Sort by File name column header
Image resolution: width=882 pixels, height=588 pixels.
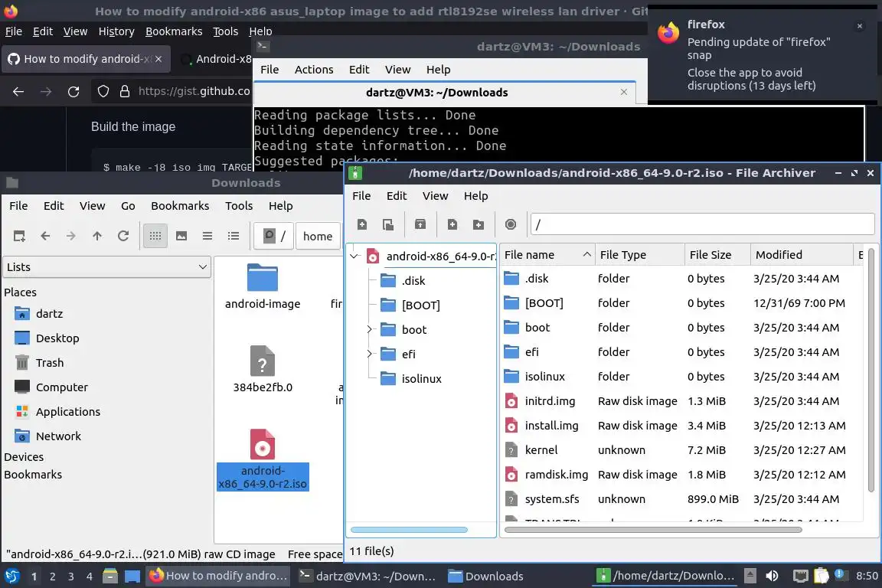tap(547, 255)
